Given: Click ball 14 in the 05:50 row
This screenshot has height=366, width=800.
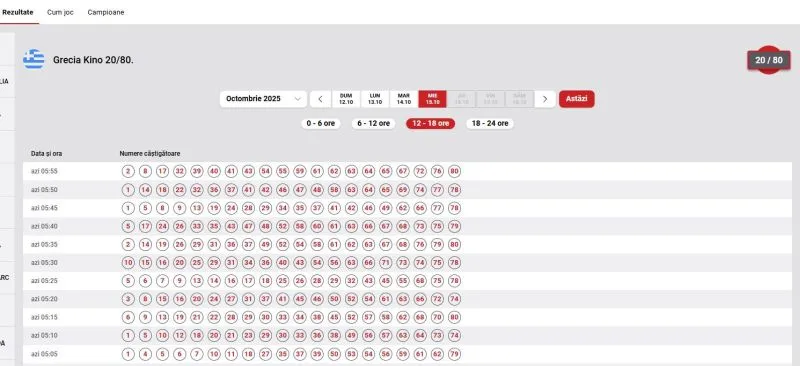Looking at the screenshot, I should coord(145,190).
